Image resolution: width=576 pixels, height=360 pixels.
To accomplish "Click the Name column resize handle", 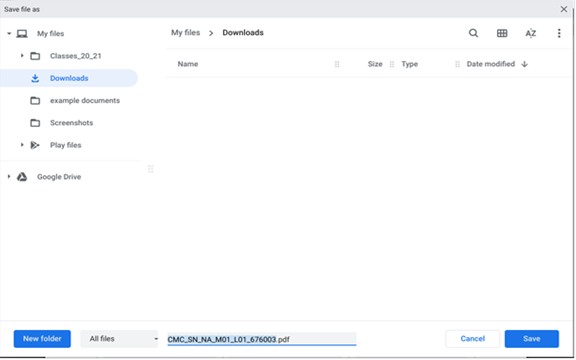I will click(x=337, y=64).
